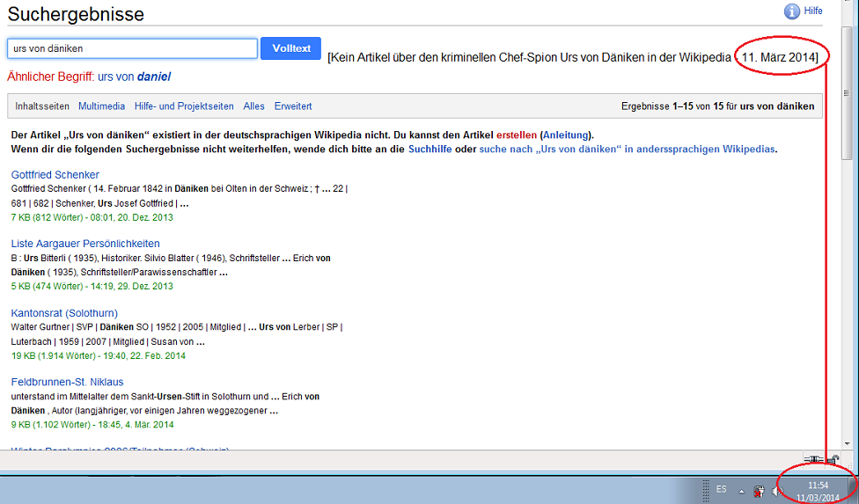Select the Alles search tab
This screenshot has width=859, height=504.
pyautogui.click(x=253, y=106)
